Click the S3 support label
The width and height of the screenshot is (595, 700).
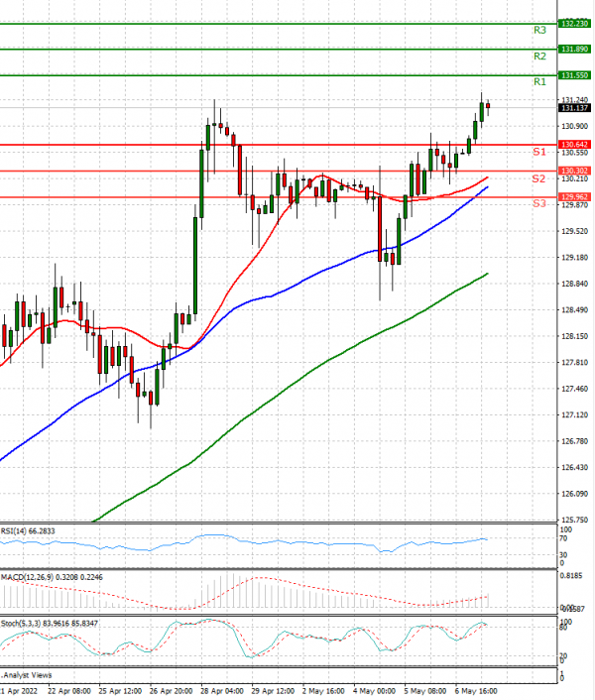(x=539, y=204)
